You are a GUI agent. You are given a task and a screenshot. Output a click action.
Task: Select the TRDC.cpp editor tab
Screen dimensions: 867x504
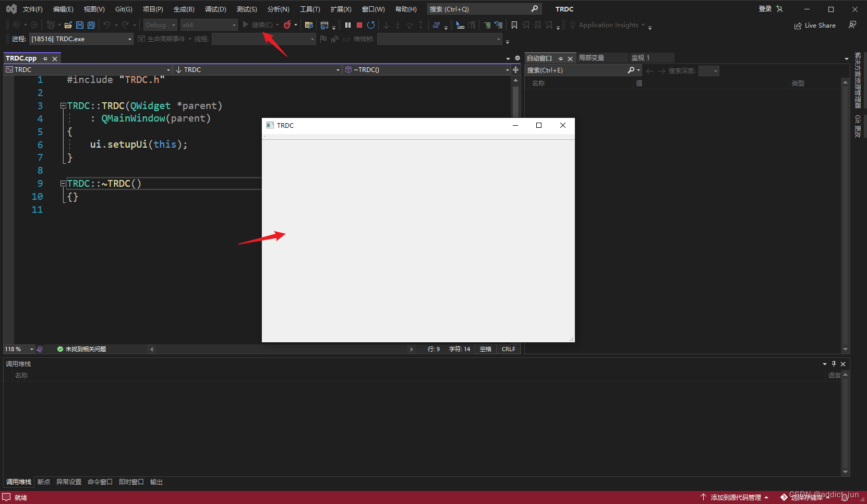coord(21,58)
